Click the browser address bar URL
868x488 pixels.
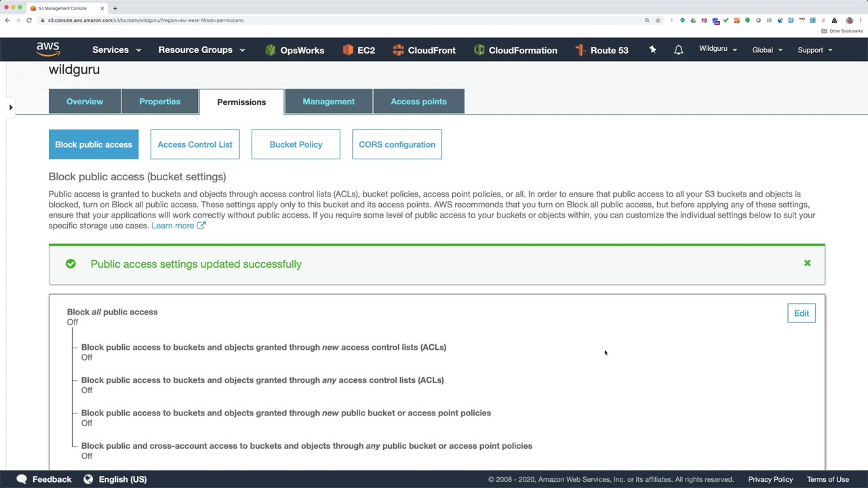[x=146, y=20]
